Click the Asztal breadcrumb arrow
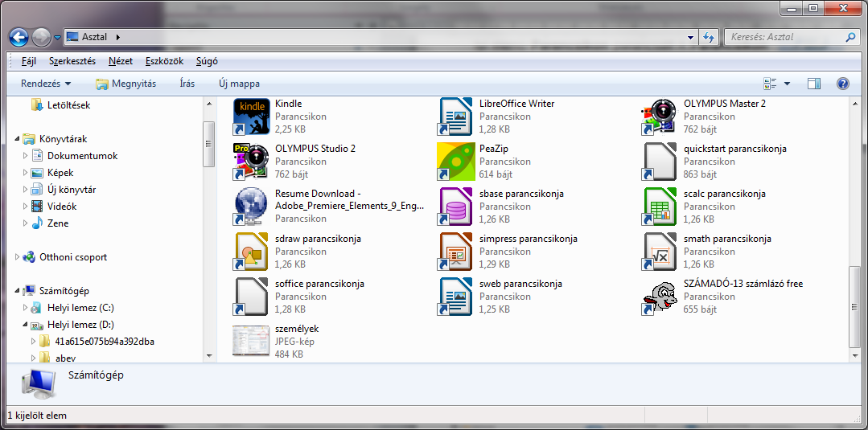The width and height of the screenshot is (868, 430). [117, 38]
